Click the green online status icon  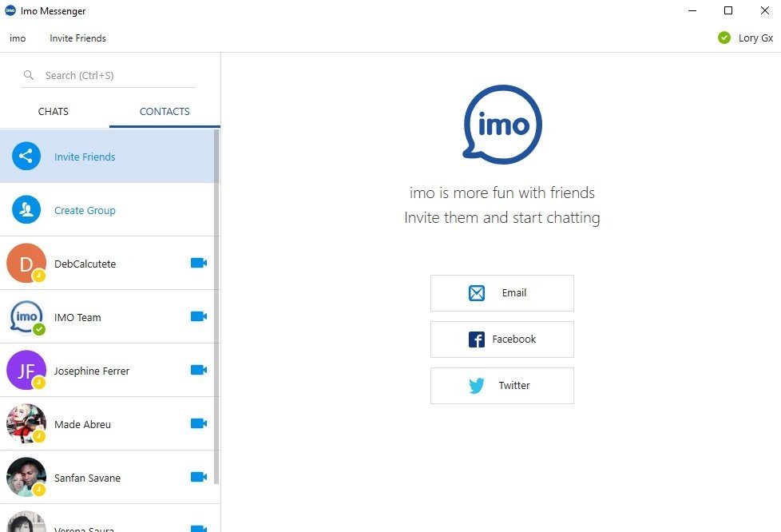[x=724, y=38]
